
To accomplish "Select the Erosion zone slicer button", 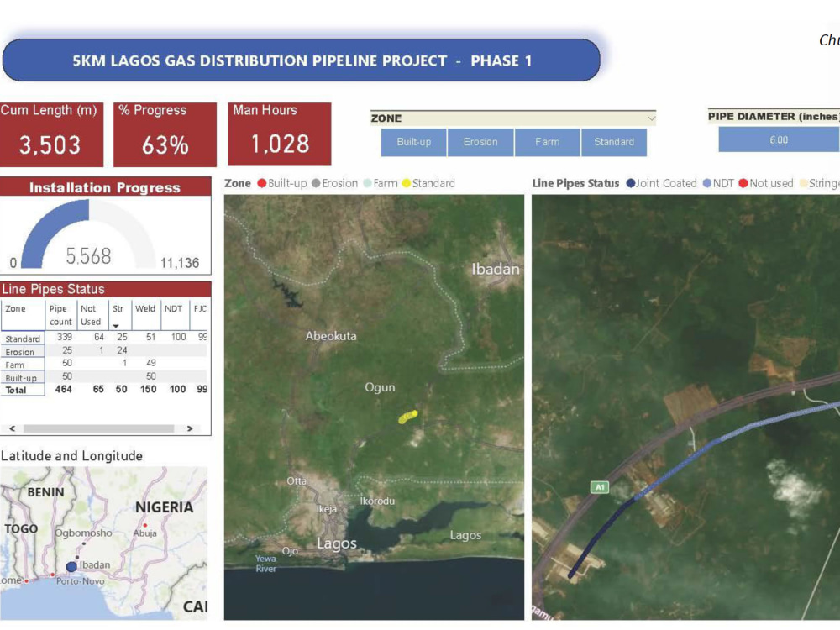I will point(480,142).
